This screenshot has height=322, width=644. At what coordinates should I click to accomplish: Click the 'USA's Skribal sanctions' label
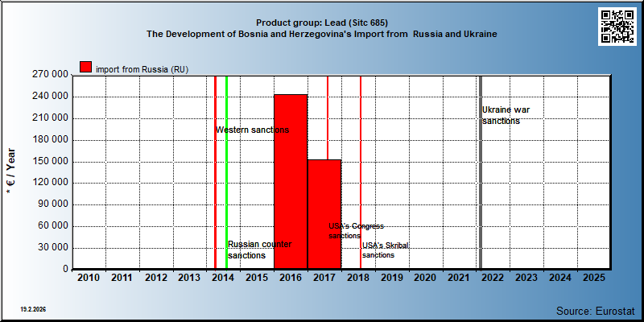386,250
